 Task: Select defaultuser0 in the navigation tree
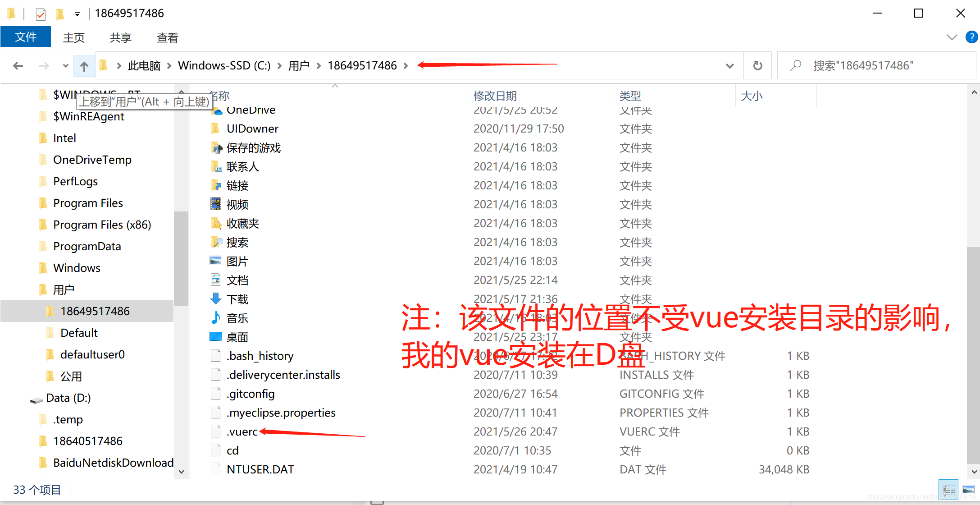[92, 354]
